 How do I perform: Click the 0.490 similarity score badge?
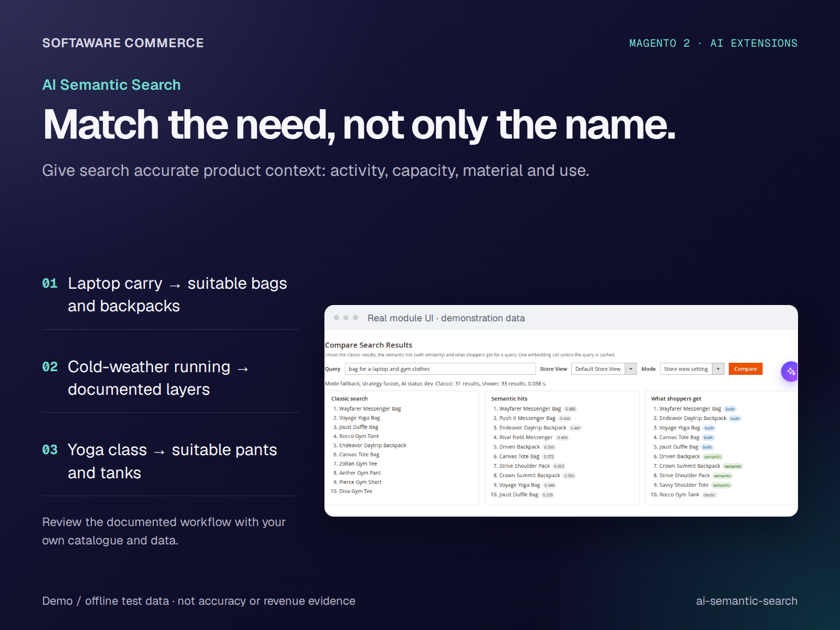pos(571,409)
